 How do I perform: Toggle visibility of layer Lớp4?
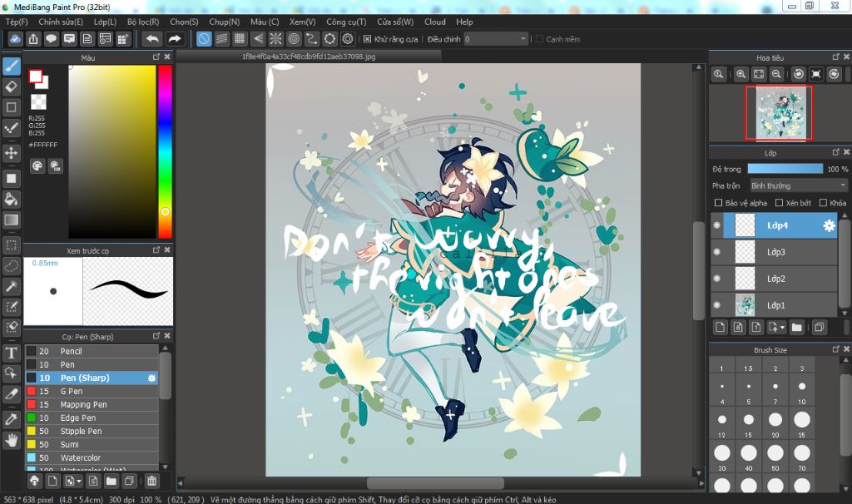[x=716, y=225]
